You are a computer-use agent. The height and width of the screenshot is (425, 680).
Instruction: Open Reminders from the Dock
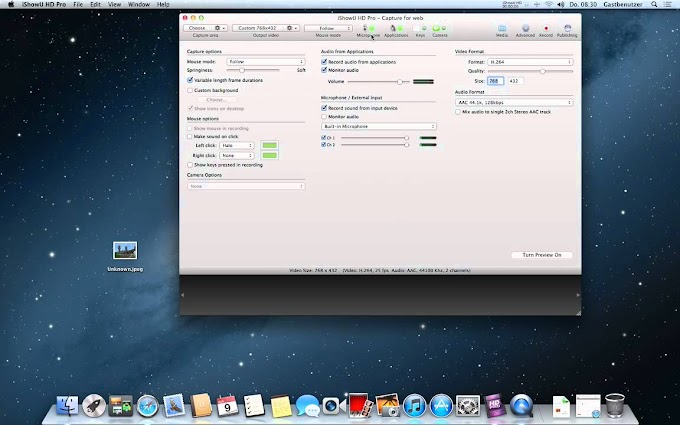coord(254,406)
